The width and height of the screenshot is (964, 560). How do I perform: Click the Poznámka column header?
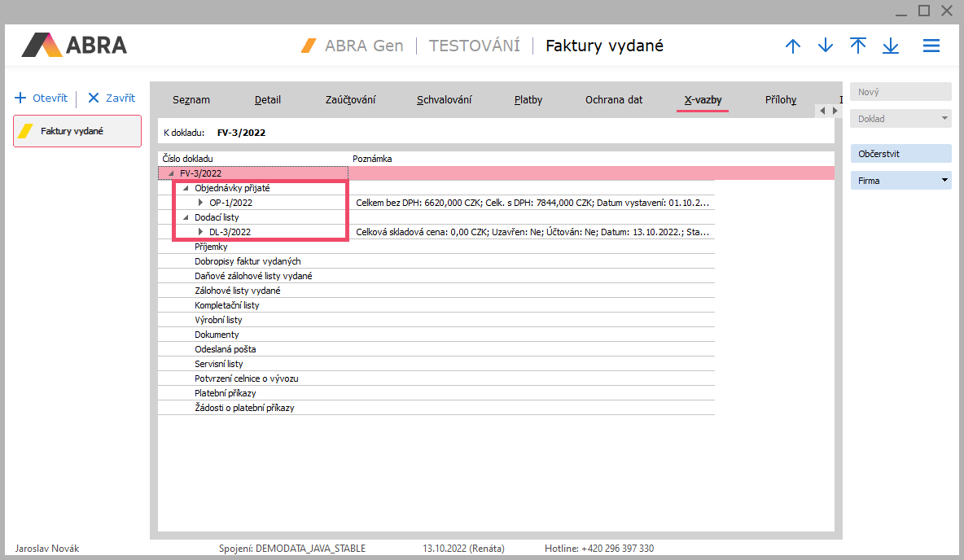(x=372, y=159)
